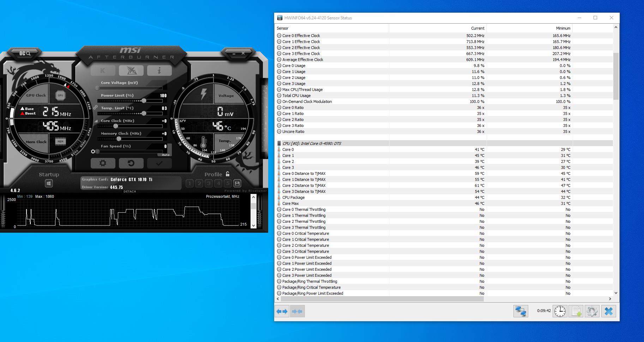
Task: Collapse CPU Intel Core i5-4590 DTS group
Action: [444, 143]
